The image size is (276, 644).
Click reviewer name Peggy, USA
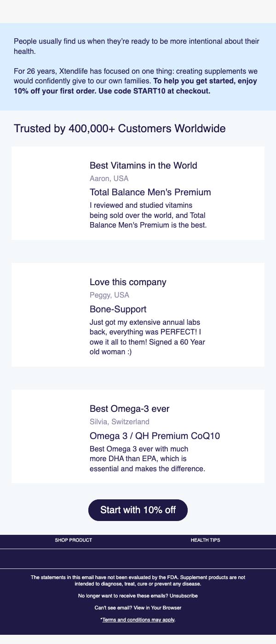pos(109,295)
